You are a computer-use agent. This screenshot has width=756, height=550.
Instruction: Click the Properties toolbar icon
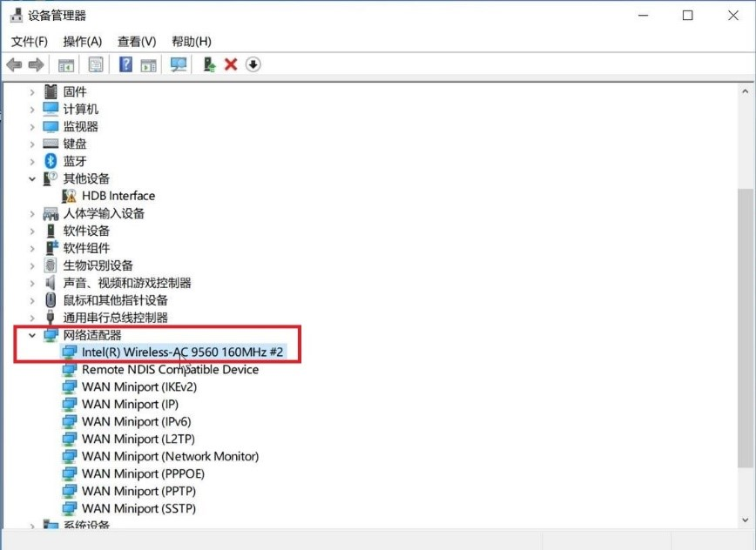pyautogui.click(x=96, y=64)
